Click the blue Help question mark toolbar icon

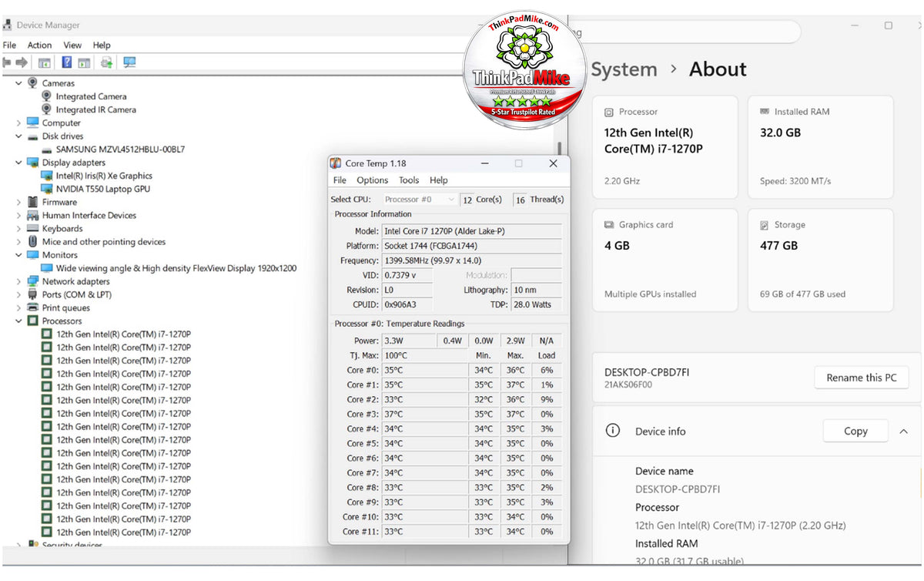[x=67, y=62]
